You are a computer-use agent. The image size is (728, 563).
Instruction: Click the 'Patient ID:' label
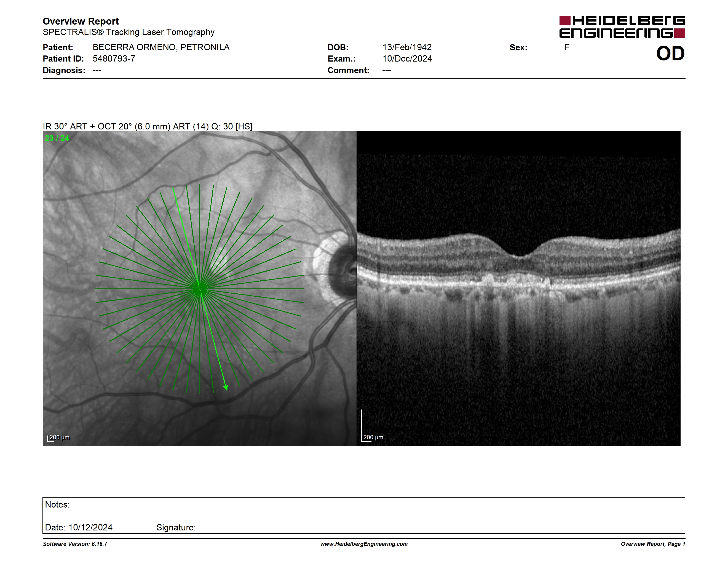click(63, 59)
